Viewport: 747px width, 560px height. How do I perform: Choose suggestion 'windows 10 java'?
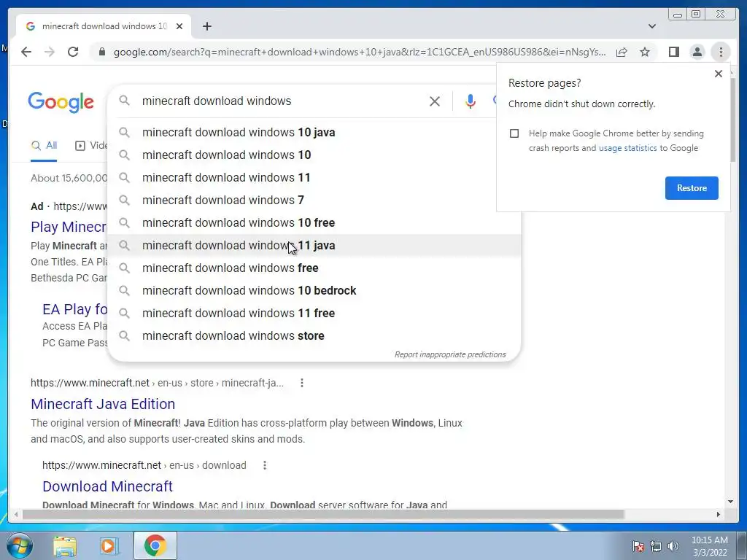click(314, 133)
